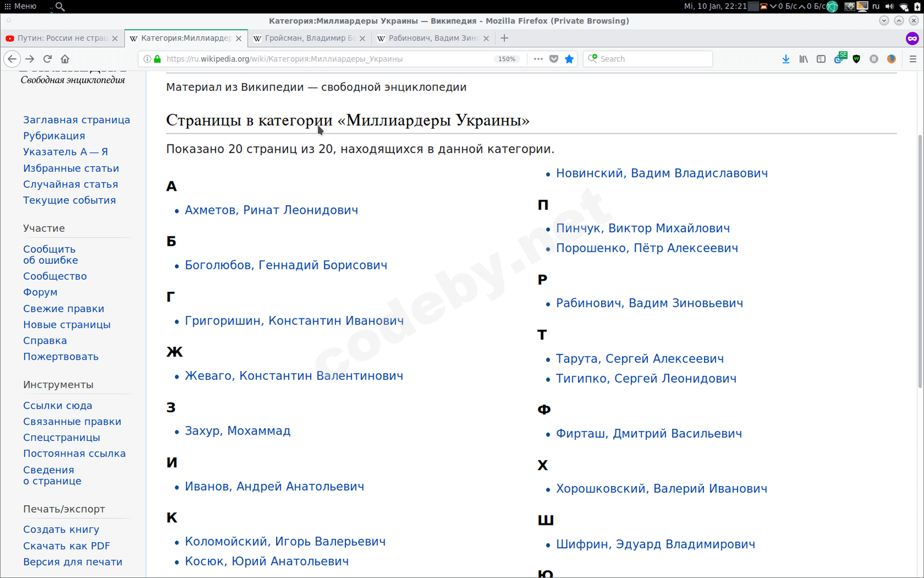Viewport: 924px width, 578px height.
Task: Click the Firefox Account profile icon
Action: tap(891, 58)
